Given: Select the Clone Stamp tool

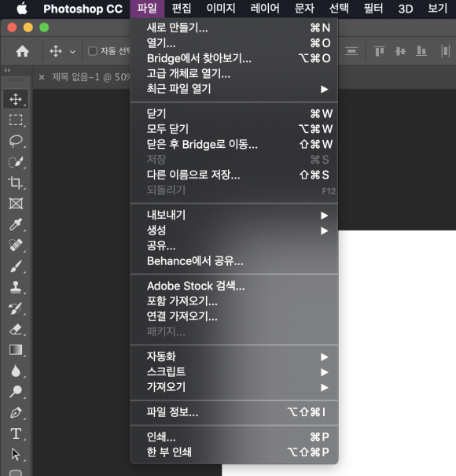Looking at the screenshot, I should 16,287.
